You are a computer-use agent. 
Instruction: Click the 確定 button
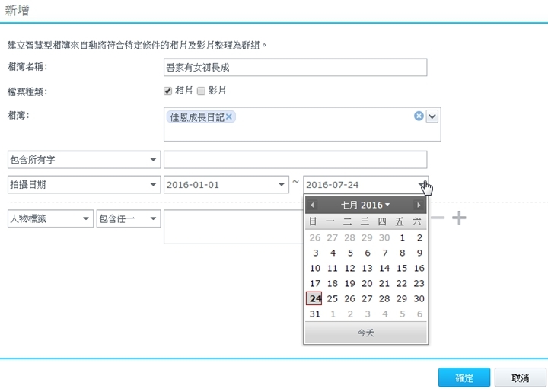point(464,378)
